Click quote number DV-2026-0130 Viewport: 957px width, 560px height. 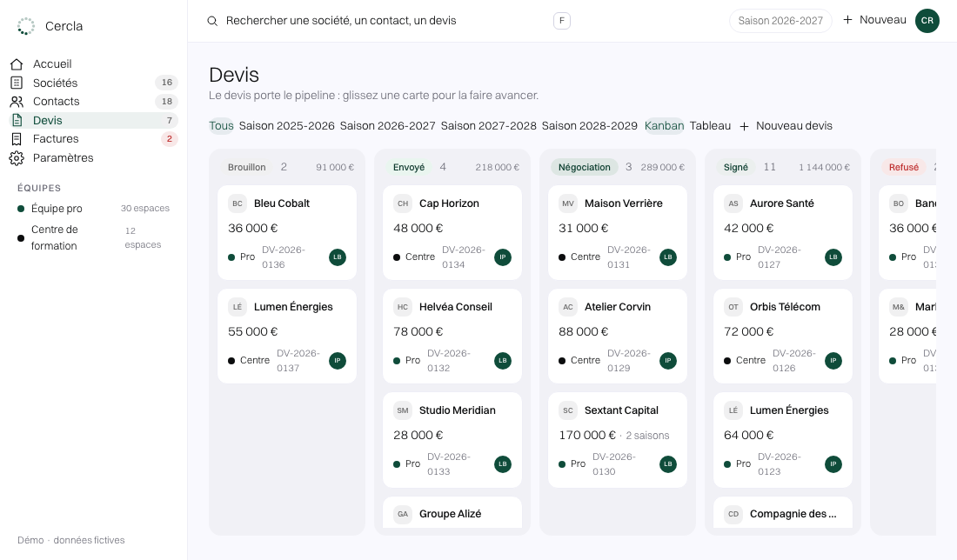point(614,464)
